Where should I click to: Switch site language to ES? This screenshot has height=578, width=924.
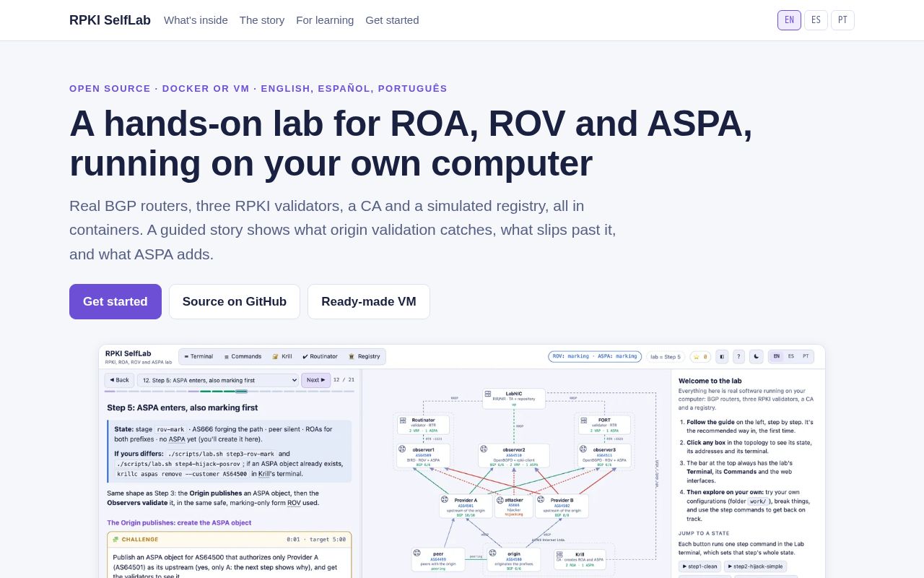click(x=816, y=20)
